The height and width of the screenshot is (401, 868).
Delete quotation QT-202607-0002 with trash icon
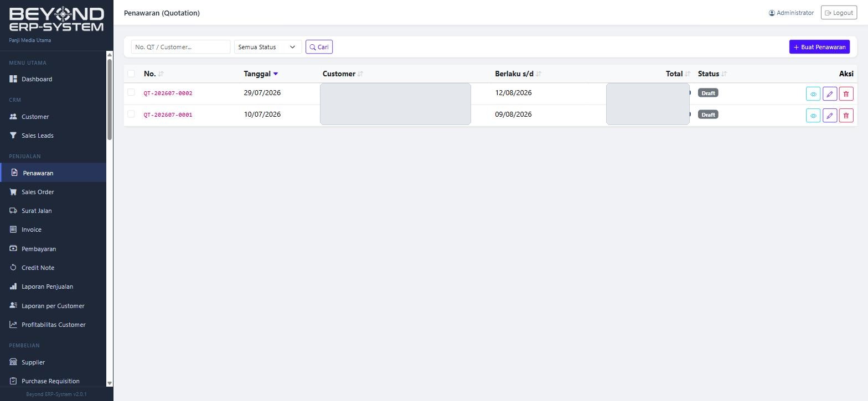click(x=846, y=94)
